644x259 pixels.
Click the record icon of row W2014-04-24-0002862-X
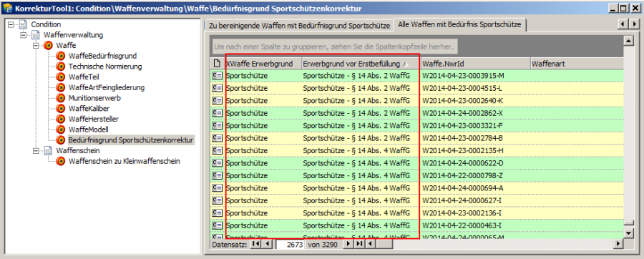(x=217, y=113)
